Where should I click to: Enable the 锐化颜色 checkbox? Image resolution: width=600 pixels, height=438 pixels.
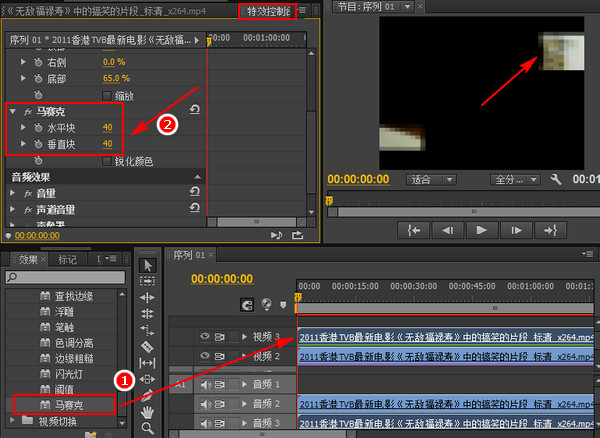[107, 161]
